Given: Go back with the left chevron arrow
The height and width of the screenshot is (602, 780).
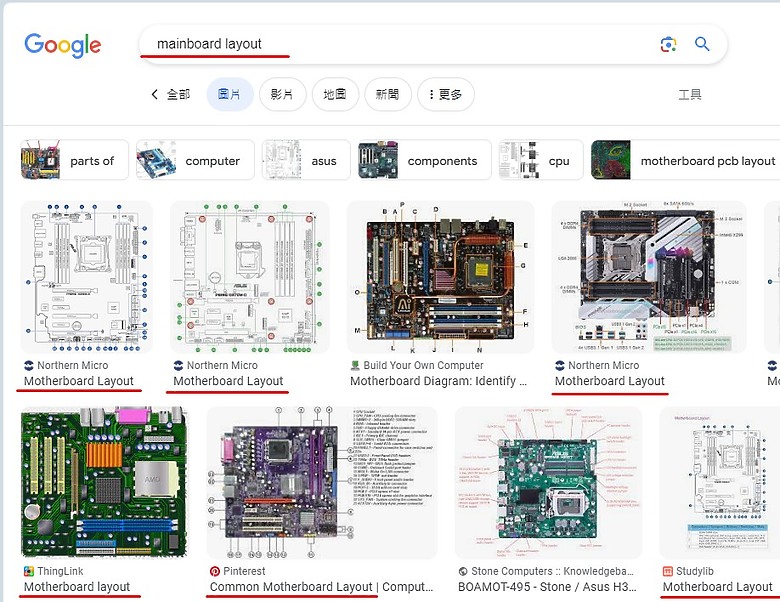Looking at the screenshot, I should pos(155,94).
